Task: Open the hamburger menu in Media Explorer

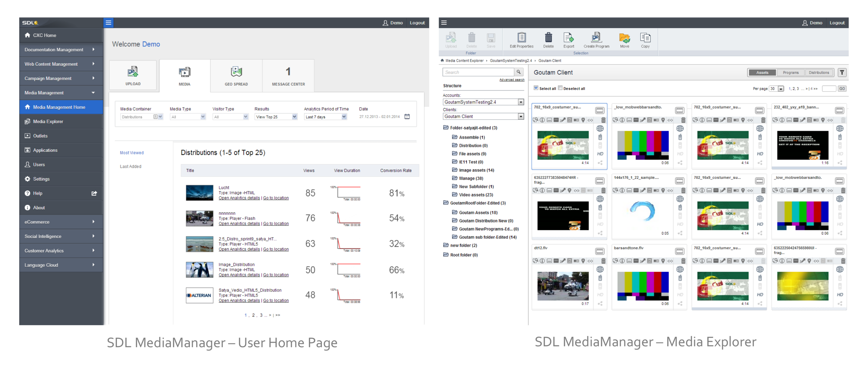Action: [444, 23]
